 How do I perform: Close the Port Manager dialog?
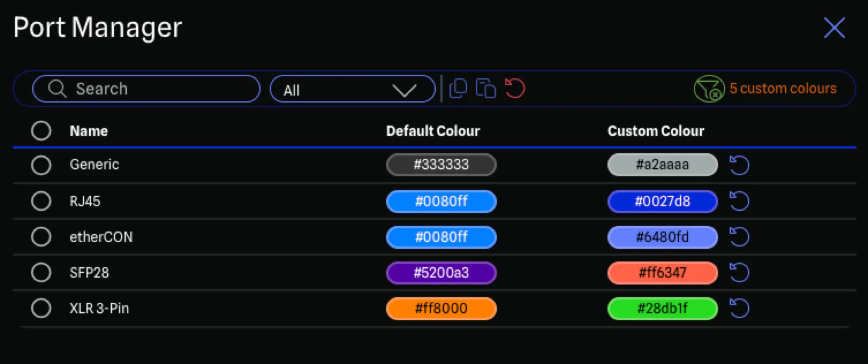[x=834, y=28]
